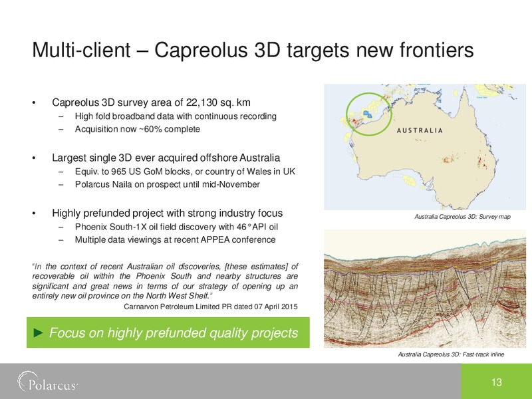Select 'High fold broadband data with continuous recording'
The width and height of the screenshot is (532, 399).
coord(176,116)
